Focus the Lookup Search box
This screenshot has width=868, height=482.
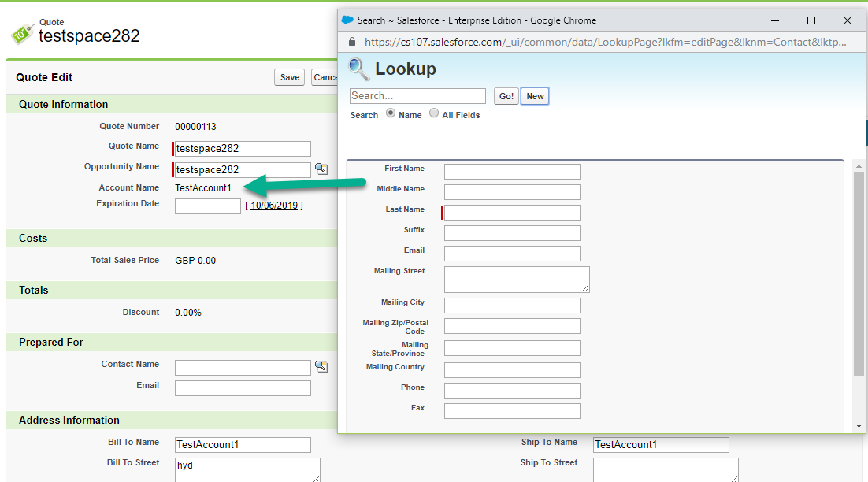click(418, 96)
